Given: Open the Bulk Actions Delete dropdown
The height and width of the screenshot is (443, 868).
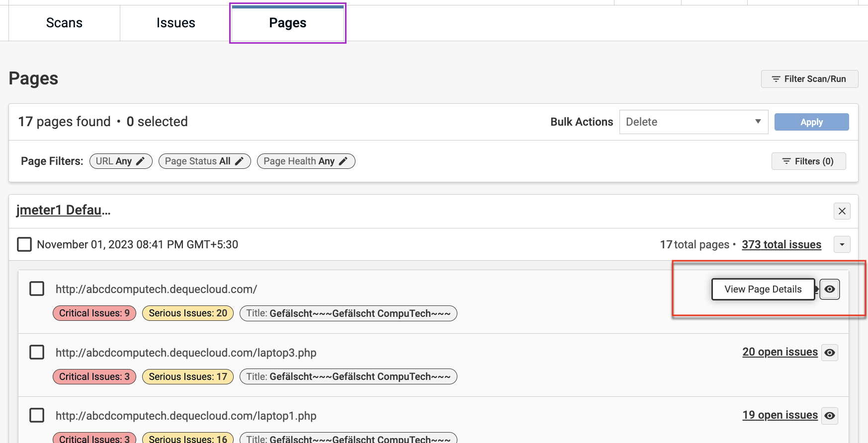Looking at the screenshot, I should coord(694,122).
